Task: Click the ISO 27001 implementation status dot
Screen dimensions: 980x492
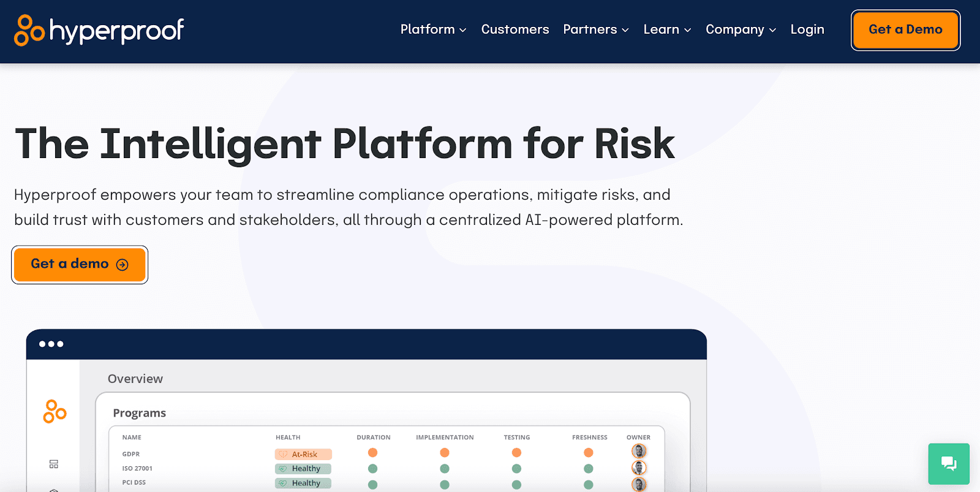Action: [445, 469]
